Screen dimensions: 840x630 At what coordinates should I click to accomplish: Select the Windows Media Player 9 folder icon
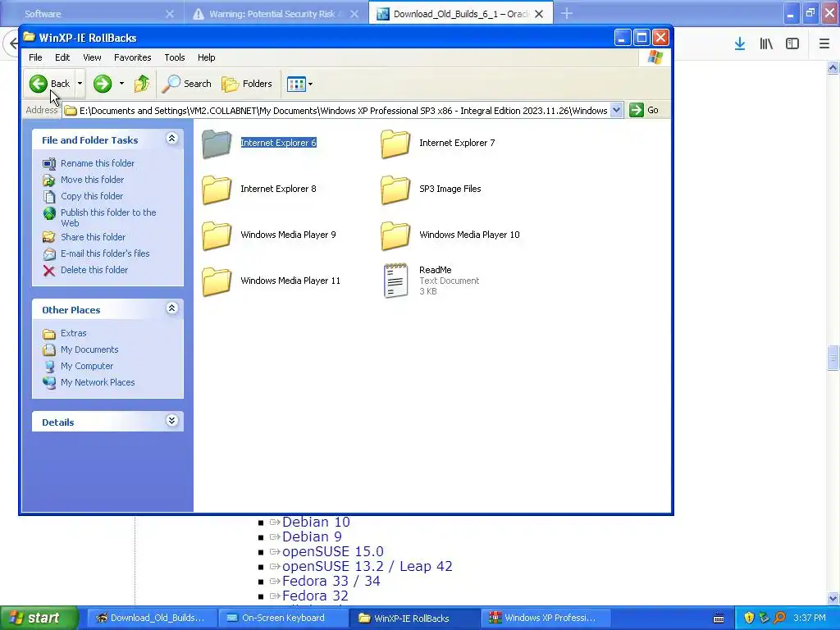pos(217,235)
